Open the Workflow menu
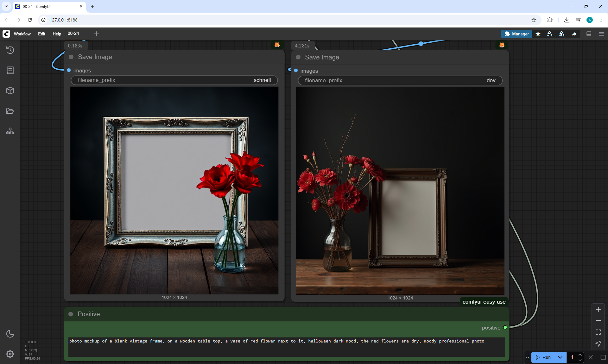 [22, 34]
